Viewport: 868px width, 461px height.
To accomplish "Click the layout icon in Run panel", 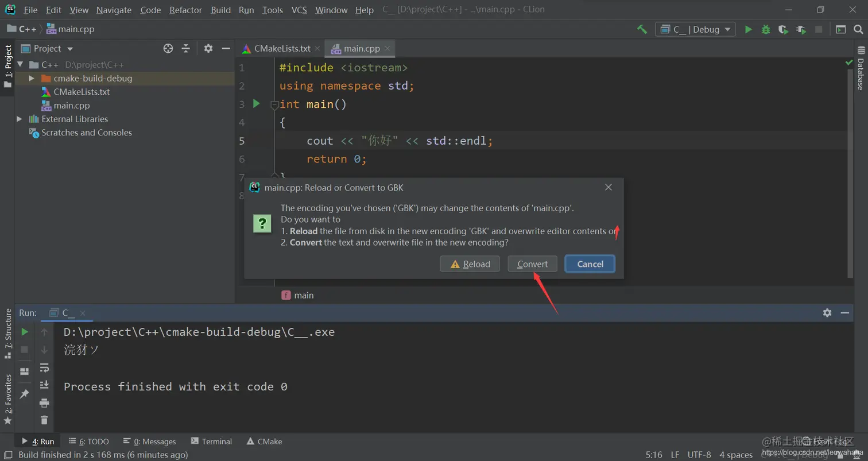I will pos(24,371).
